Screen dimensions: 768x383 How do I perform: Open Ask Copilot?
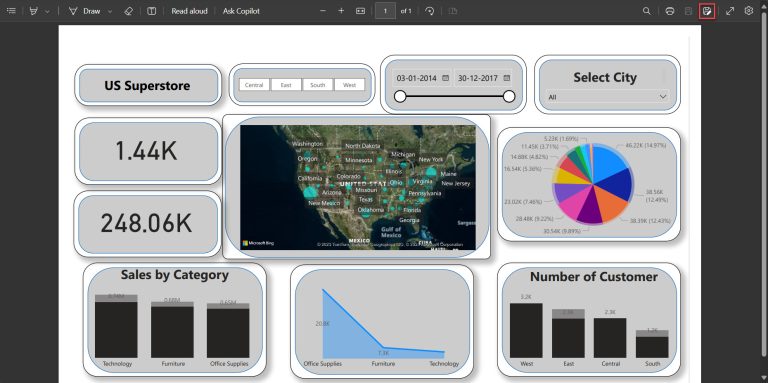coord(241,11)
